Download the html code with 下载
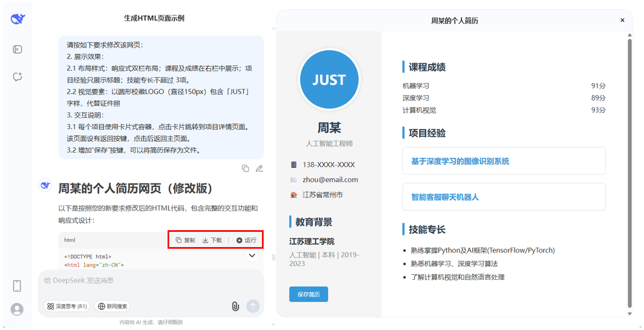 pyautogui.click(x=212, y=240)
